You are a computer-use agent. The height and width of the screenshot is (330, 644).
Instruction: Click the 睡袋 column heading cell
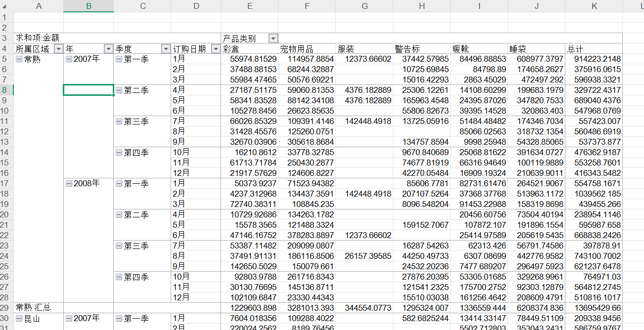pyautogui.click(x=536, y=49)
